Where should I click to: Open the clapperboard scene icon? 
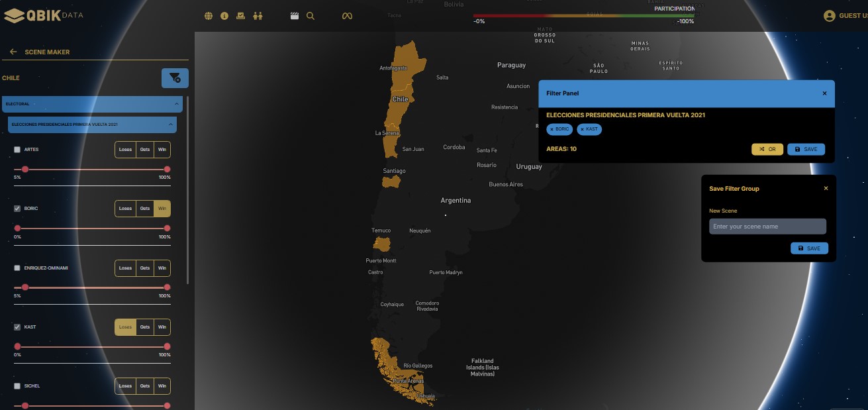pyautogui.click(x=295, y=16)
